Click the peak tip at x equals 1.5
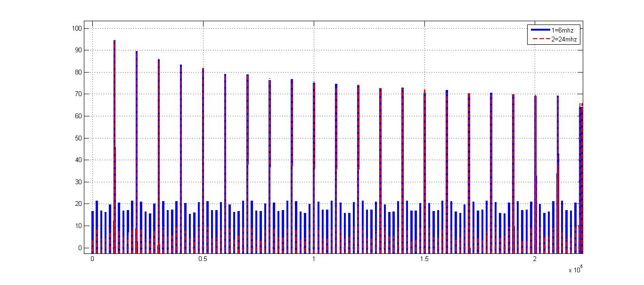 [424, 91]
